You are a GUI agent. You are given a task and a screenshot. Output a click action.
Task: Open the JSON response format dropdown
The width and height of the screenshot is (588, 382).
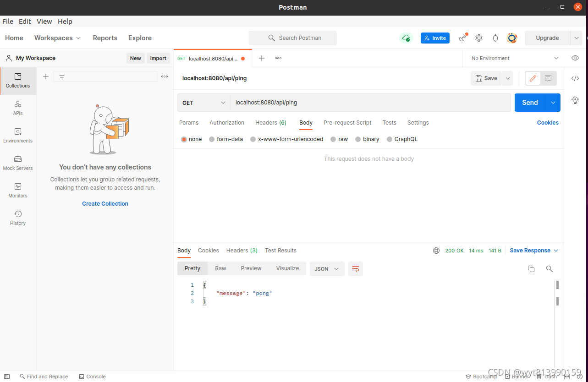tap(327, 269)
